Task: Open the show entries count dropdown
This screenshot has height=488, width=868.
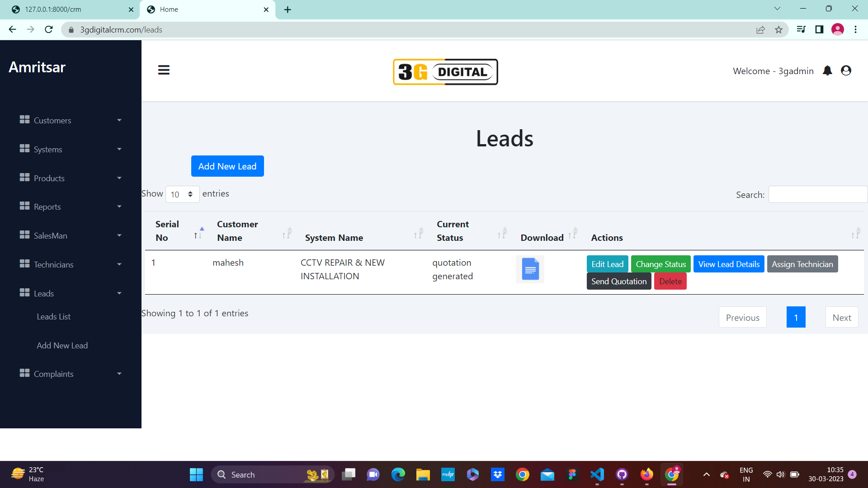Action: coord(182,194)
